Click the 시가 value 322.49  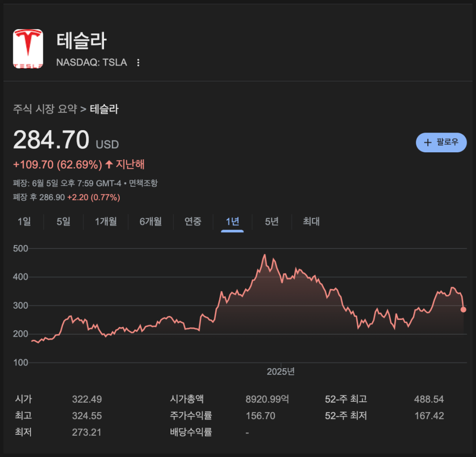tap(87, 399)
